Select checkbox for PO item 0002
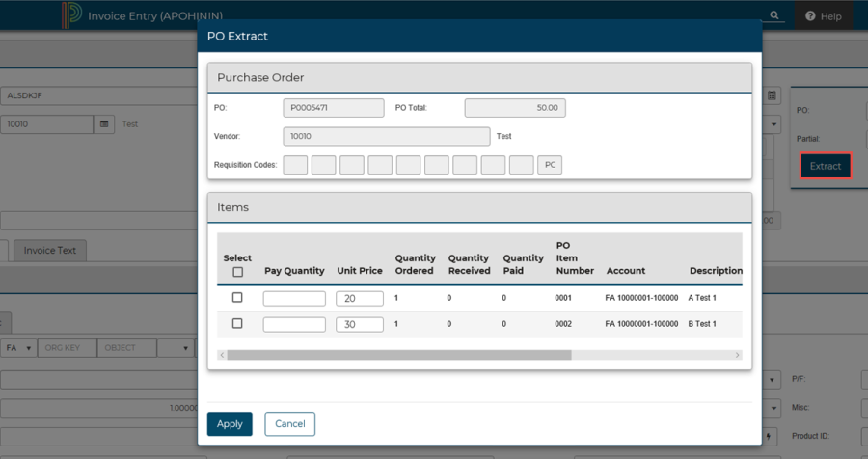 237,324
